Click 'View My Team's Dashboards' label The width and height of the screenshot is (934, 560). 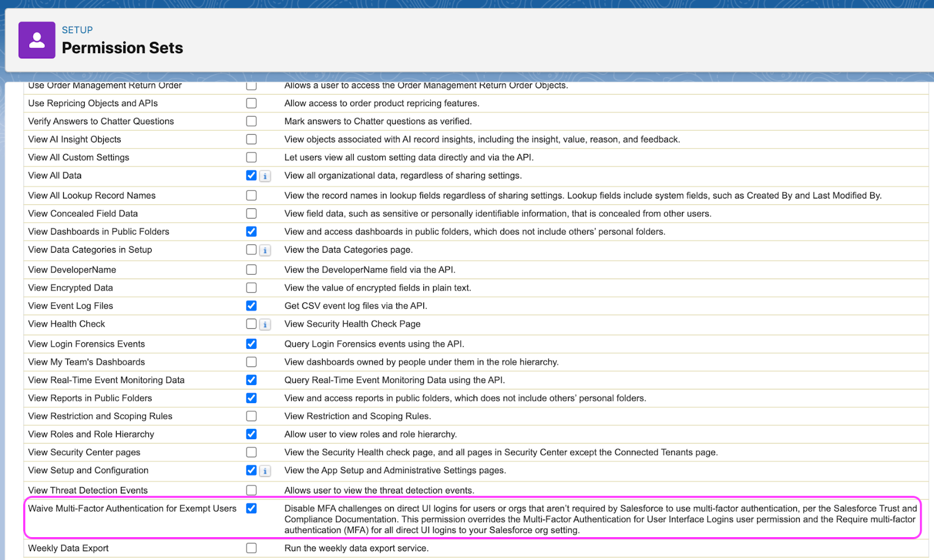[86, 362]
